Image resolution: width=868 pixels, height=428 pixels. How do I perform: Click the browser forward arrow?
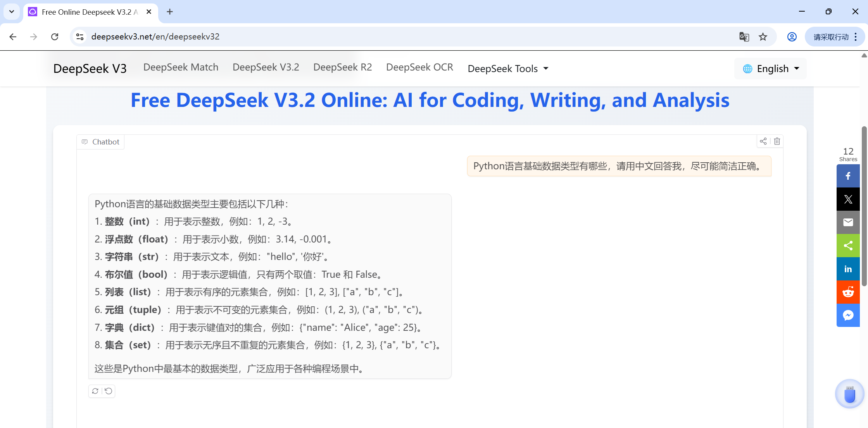(34, 37)
